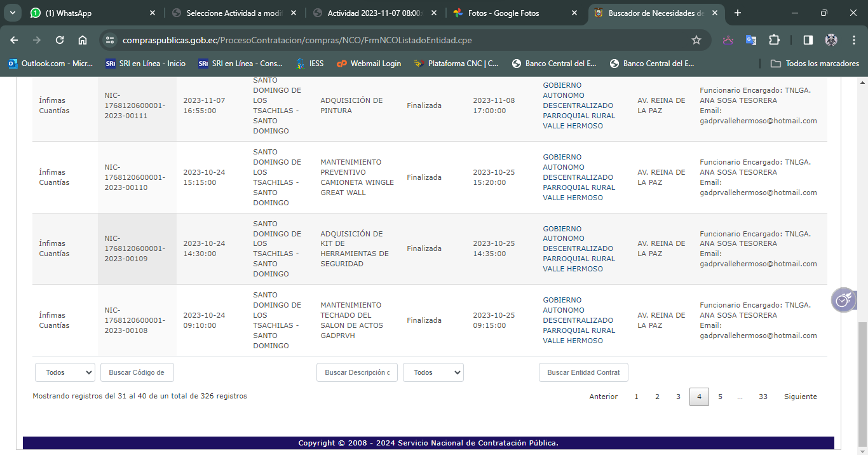Open the IESS bookmark
868x455 pixels.
[309, 64]
